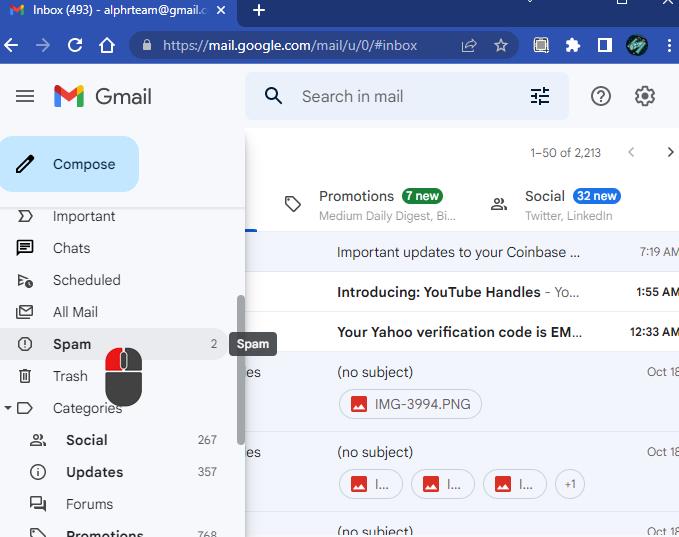Open the Introducing YouTube Handles email
Image resolution: width=679 pixels, height=537 pixels.
[x=462, y=292]
